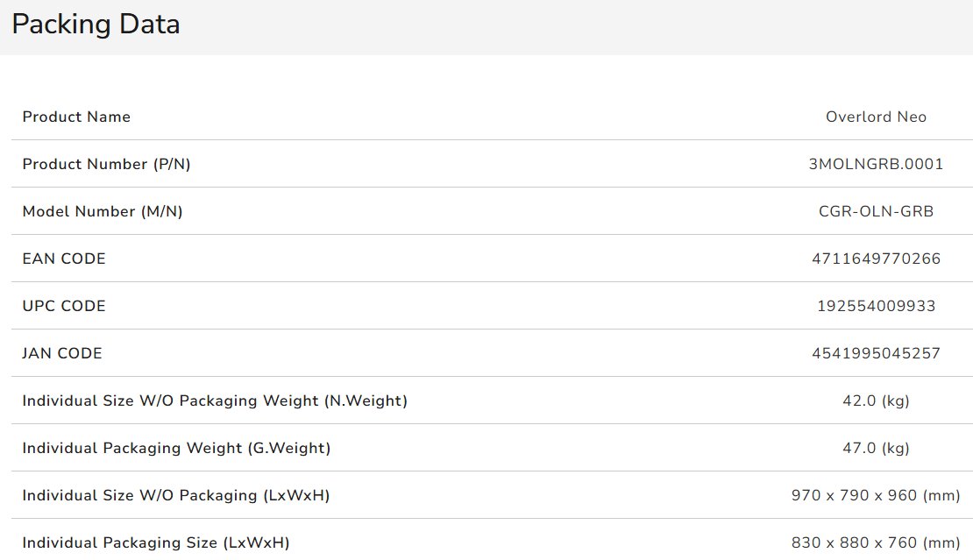Select the 830 x 880 x 760 (mm) value
Image resolution: width=973 pixels, height=560 pixels.
coord(876,542)
